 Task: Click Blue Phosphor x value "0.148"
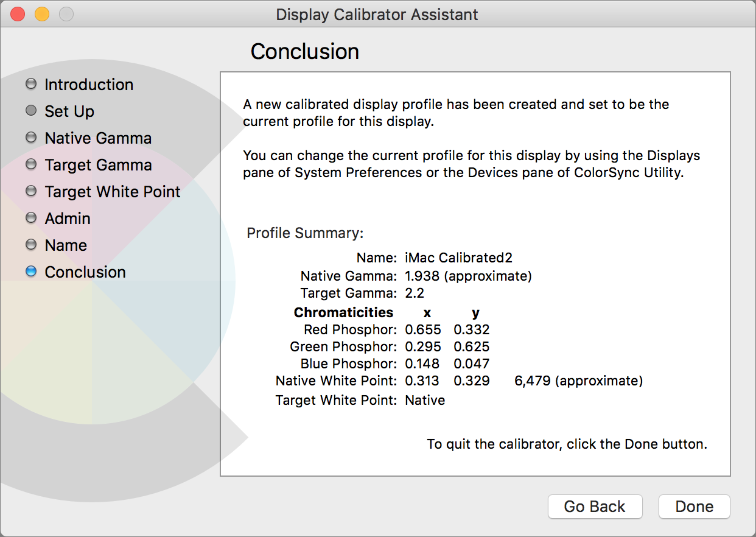[423, 364]
